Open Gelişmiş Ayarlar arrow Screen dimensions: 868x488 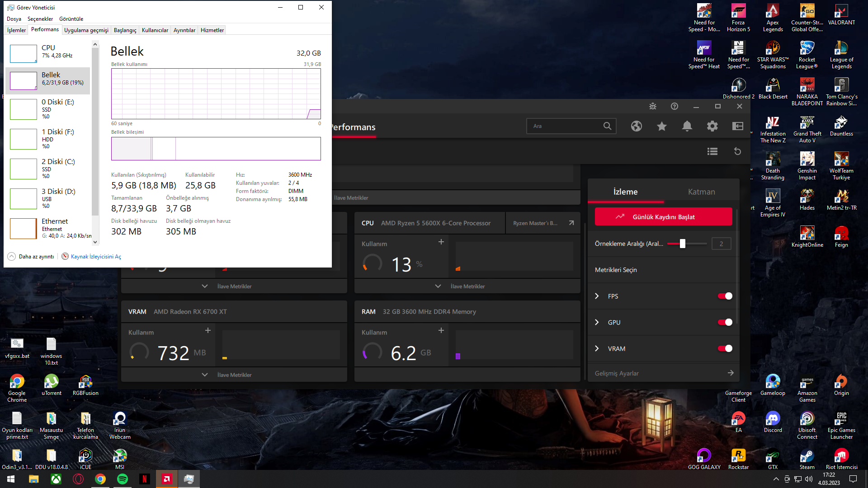click(731, 373)
